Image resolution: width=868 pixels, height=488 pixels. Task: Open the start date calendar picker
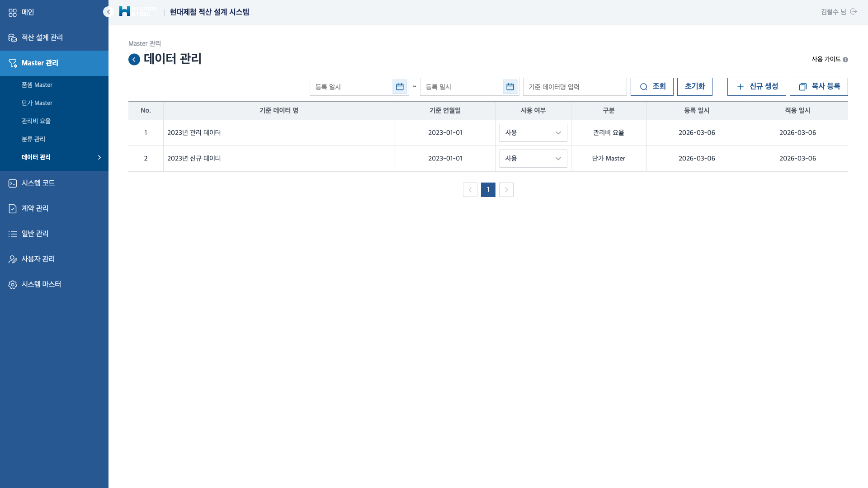pos(400,87)
